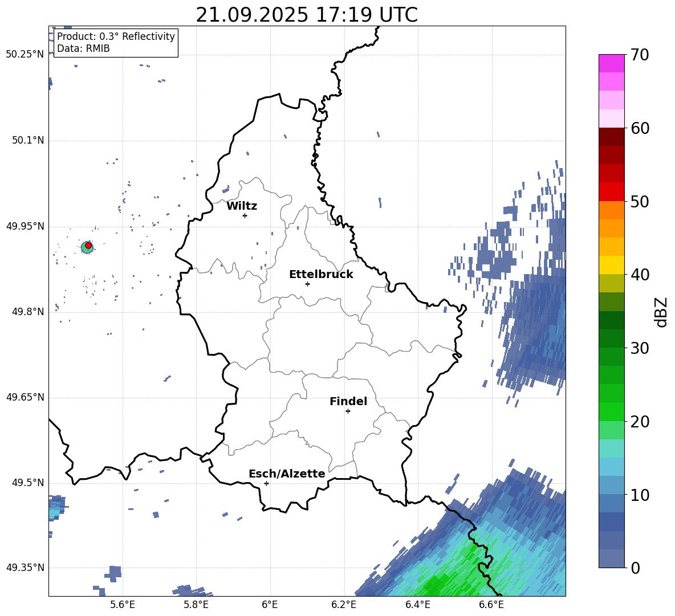Image resolution: width=675 pixels, height=616 pixels.
Task: Pick the bright red swatch just above 50
Action: [611, 192]
